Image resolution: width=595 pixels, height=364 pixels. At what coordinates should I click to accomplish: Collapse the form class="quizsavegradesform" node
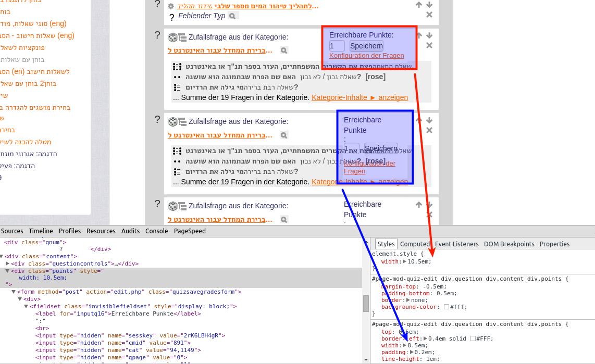click(x=14, y=292)
